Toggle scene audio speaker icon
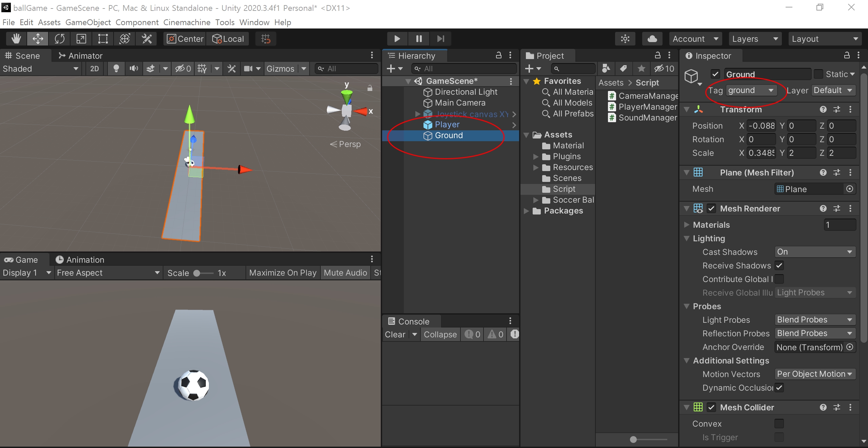 [x=134, y=69]
